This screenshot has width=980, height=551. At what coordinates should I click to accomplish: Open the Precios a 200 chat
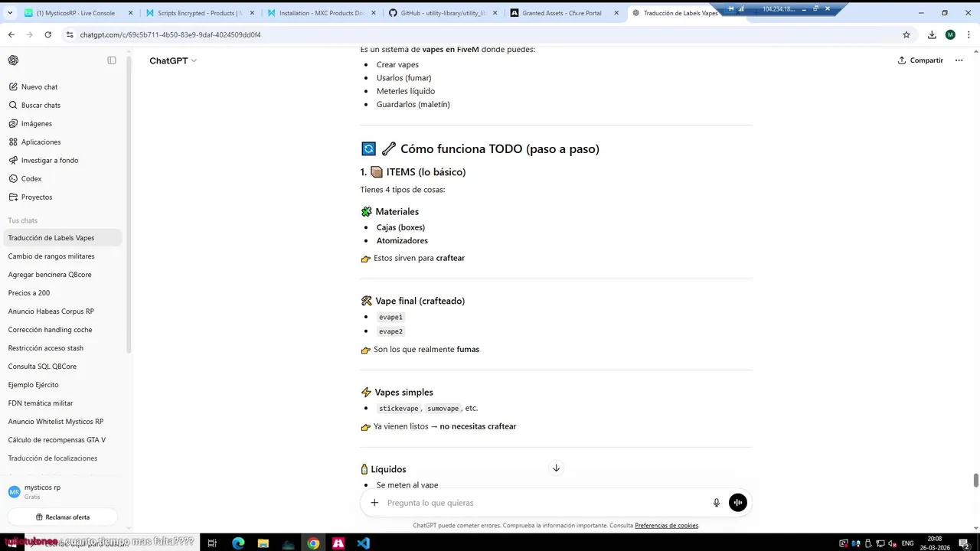[63, 293]
